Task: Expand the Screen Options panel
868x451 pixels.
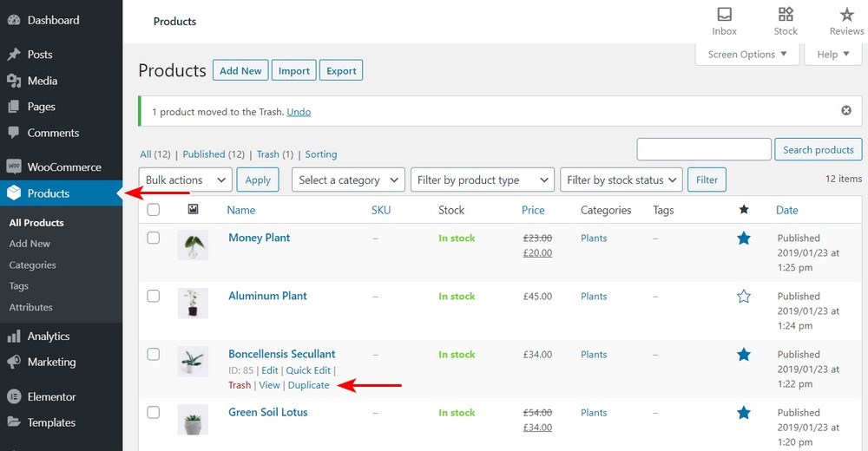Action: [x=746, y=55]
